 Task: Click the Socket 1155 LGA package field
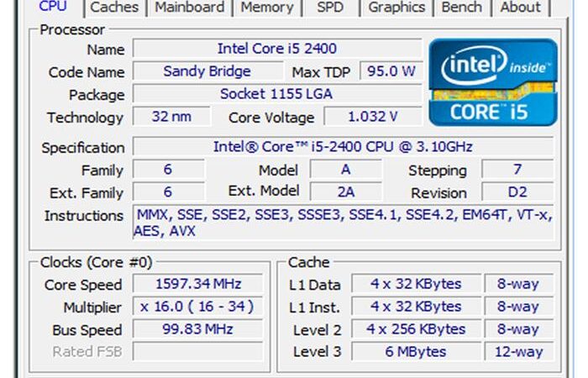pyautogui.click(x=276, y=94)
